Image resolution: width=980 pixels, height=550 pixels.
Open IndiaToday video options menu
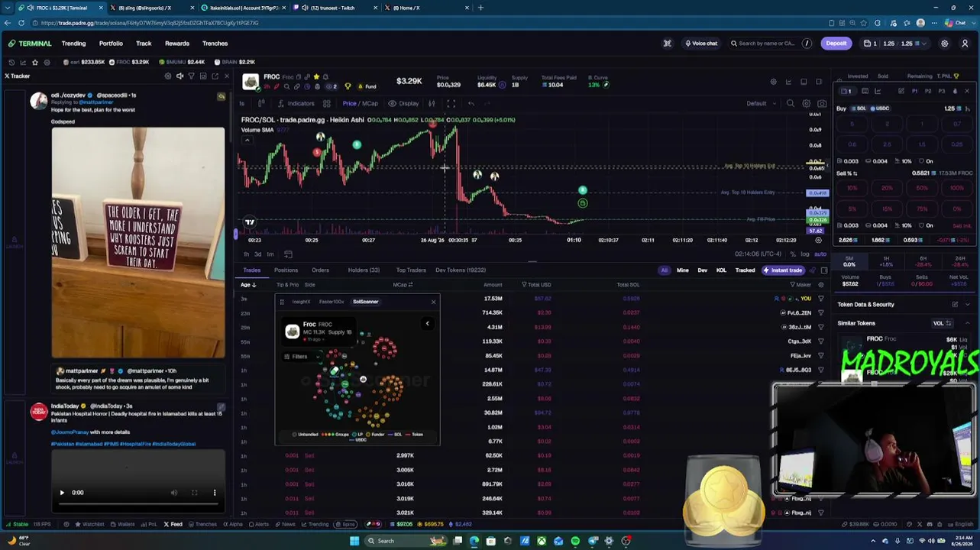pyautogui.click(x=215, y=493)
